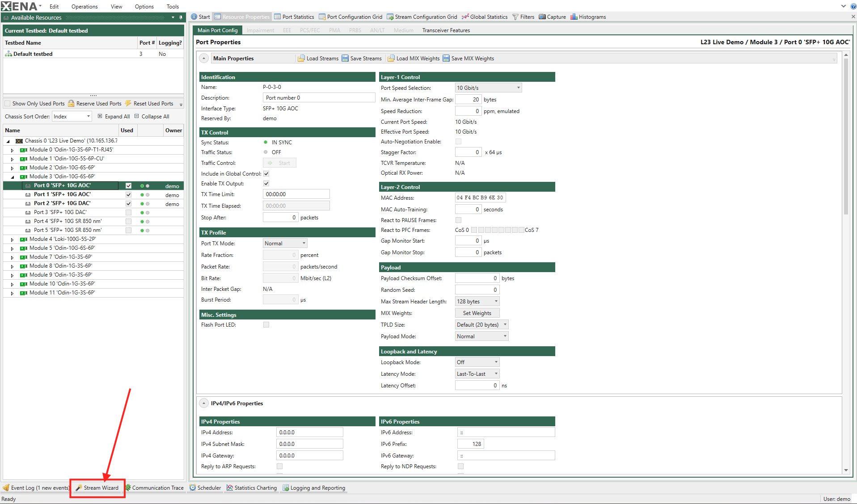Click the Collapse All icon
Viewport: 857px width, 504px height.
[x=137, y=116]
